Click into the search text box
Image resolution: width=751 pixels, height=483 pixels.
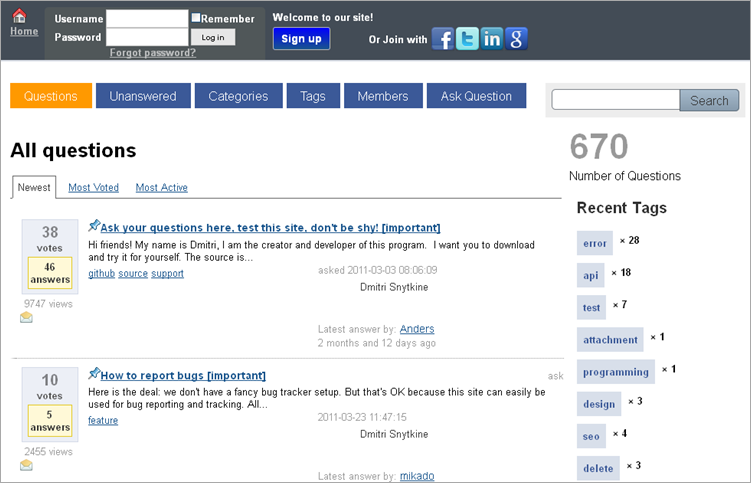615,100
